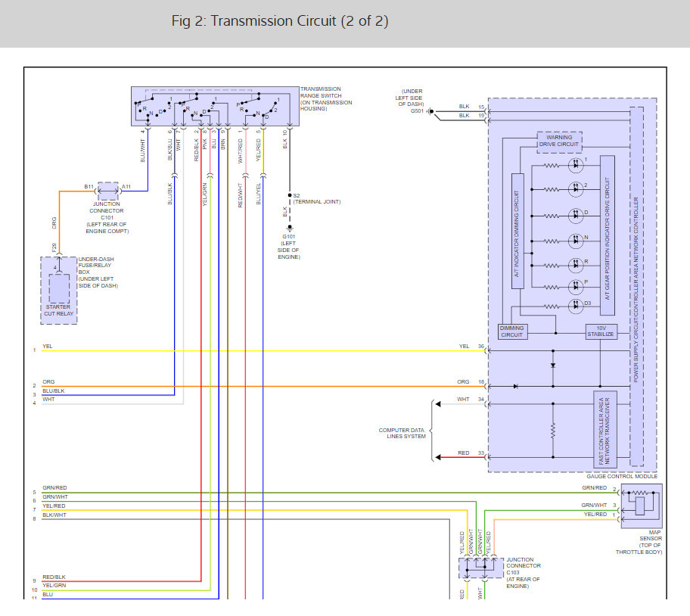Screen dimensions: 690x616
Task: Click the 'MAP SENSOR' label
Action: point(651,536)
